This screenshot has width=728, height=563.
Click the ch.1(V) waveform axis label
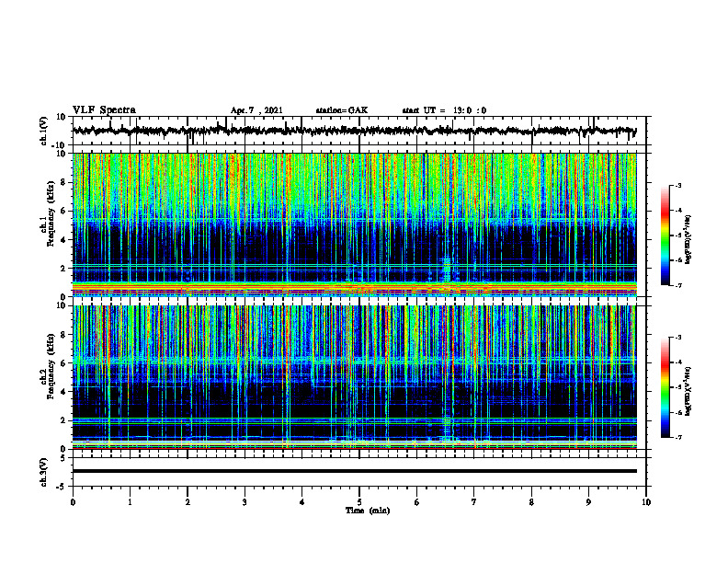(44, 131)
